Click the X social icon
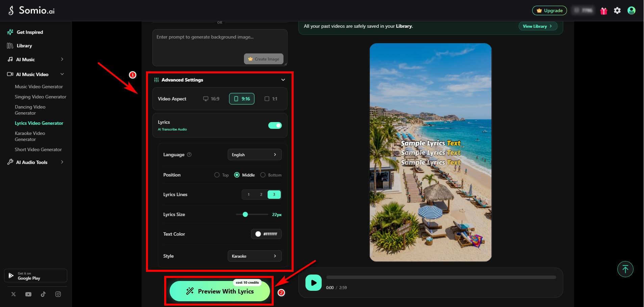644x307 pixels. click(x=14, y=294)
